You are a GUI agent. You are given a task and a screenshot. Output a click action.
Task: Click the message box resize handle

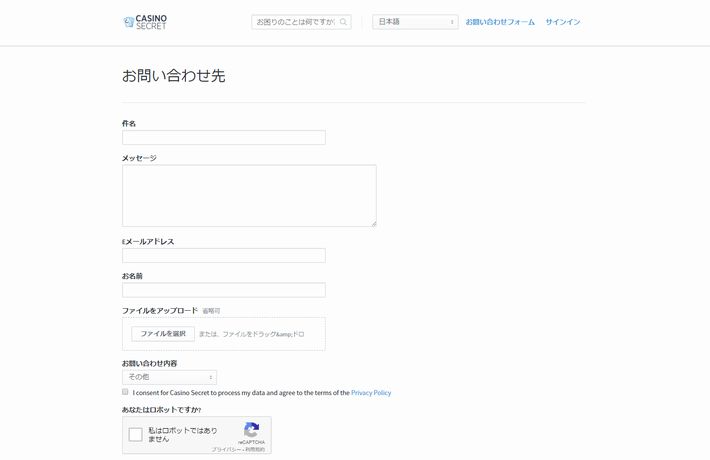coord(374,224)
